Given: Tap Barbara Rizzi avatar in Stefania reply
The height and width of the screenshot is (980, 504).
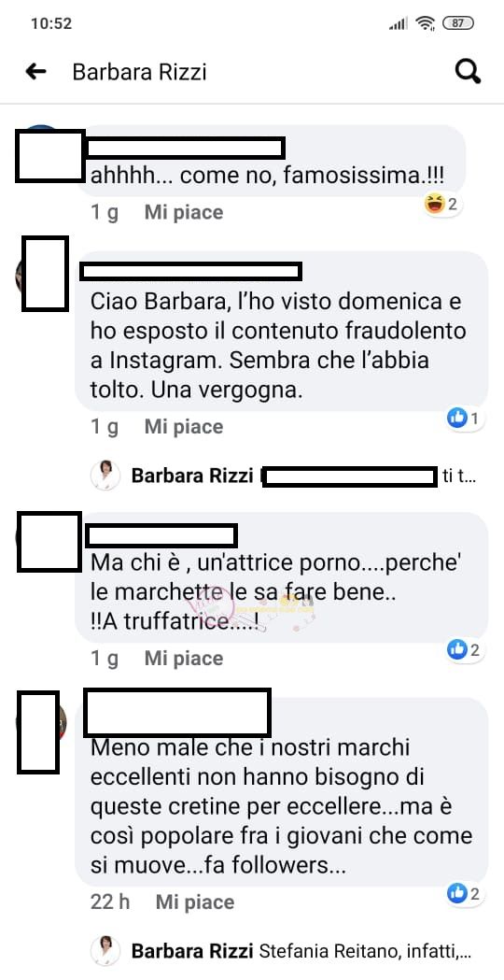Looking at the screenshot, I should point(105,951).
